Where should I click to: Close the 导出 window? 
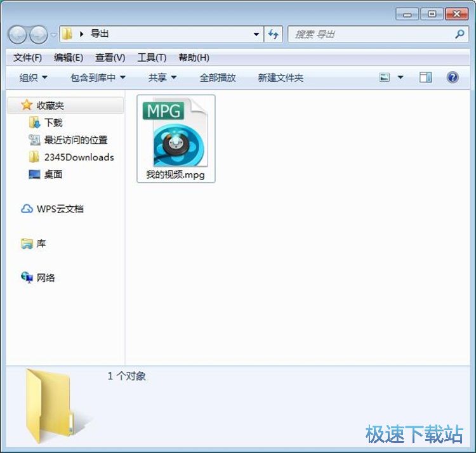(x=456, y=14)
